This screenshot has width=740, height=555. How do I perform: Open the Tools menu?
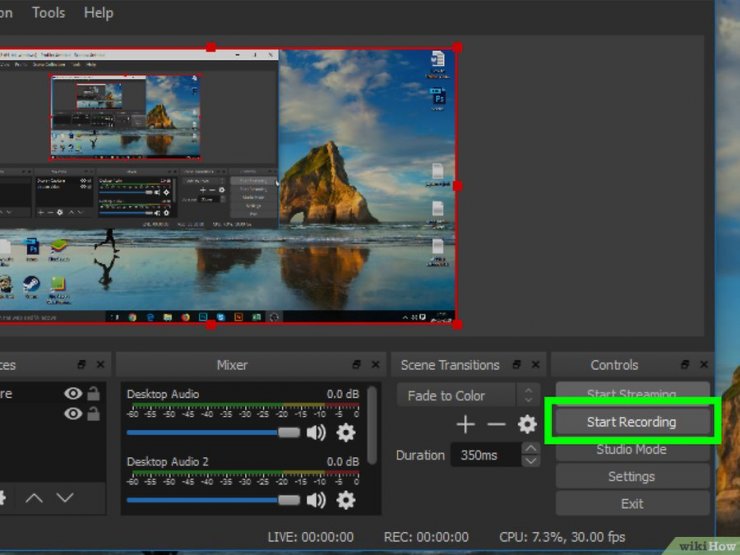pos(49,12)
